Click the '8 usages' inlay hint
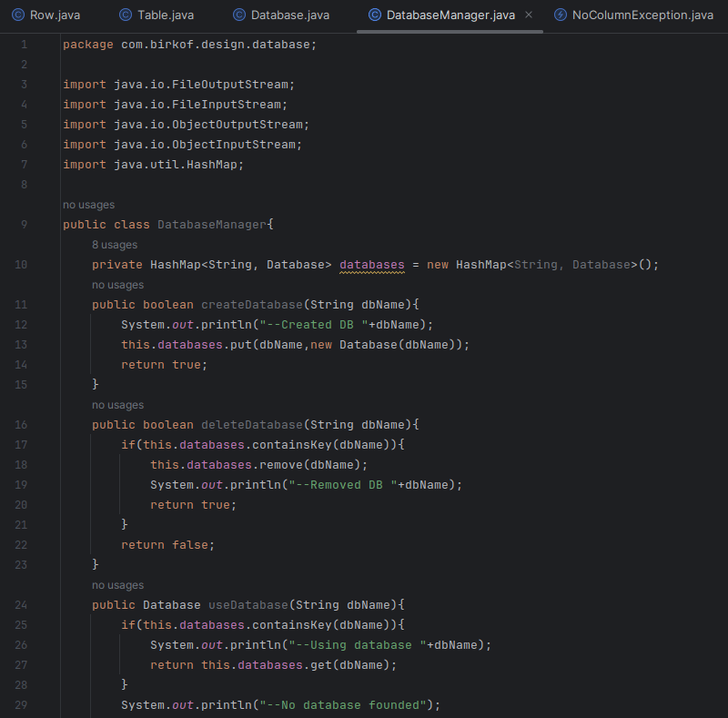This screenshot has width=728, height=718. pyautogui.click(x=115, y=245)
